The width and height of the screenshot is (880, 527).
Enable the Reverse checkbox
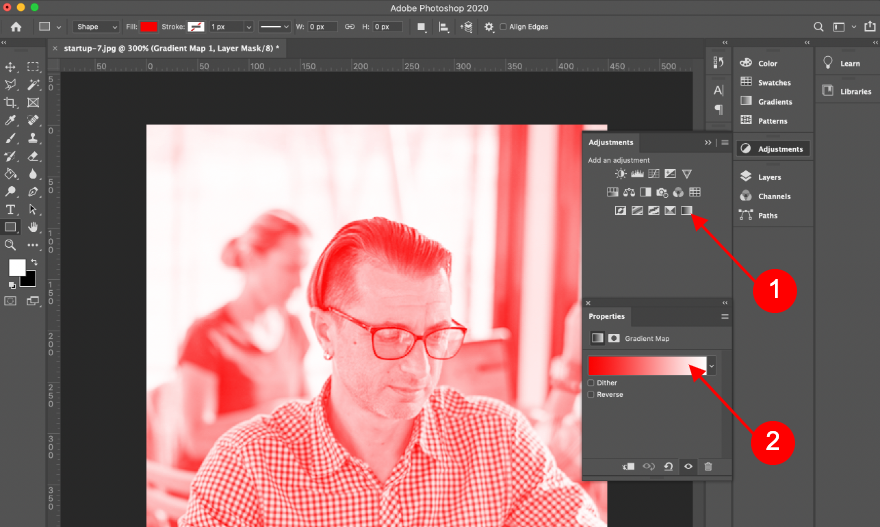coord(591,395)
